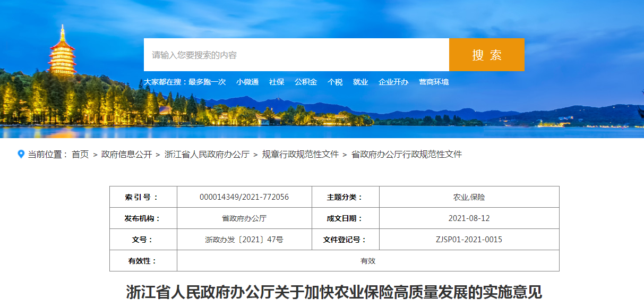The image size is (644, 306).
Task: Click the orange 搜索 search button
Action: pos(486,55)
